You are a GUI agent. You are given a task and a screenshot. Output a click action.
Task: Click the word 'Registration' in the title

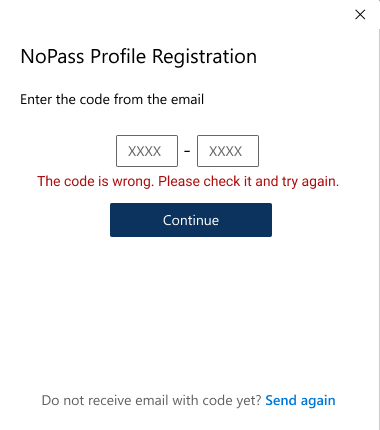pyautogui.click(x=204, y=57)
